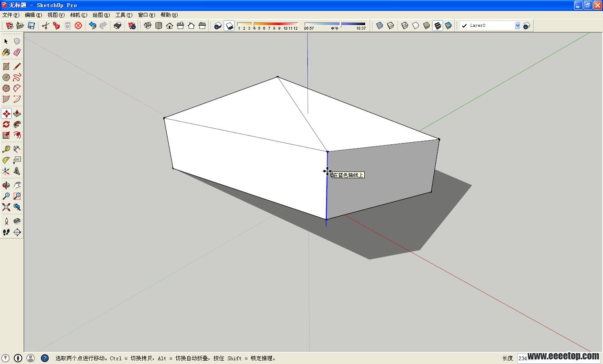Image resolution: width=603 pixels, height=364 pixels.
Task: Select the arrow Select tool
Action: [x=6, y=41]
